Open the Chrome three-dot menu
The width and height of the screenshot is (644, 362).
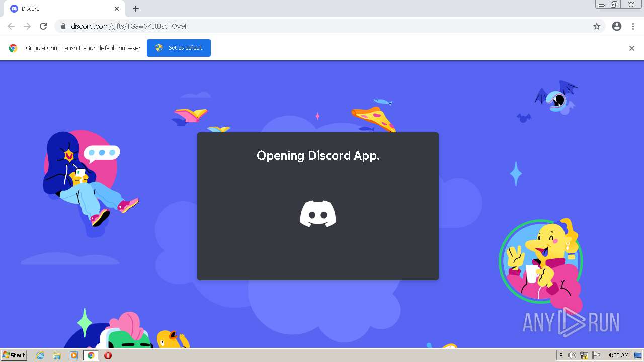pos(633,26)
